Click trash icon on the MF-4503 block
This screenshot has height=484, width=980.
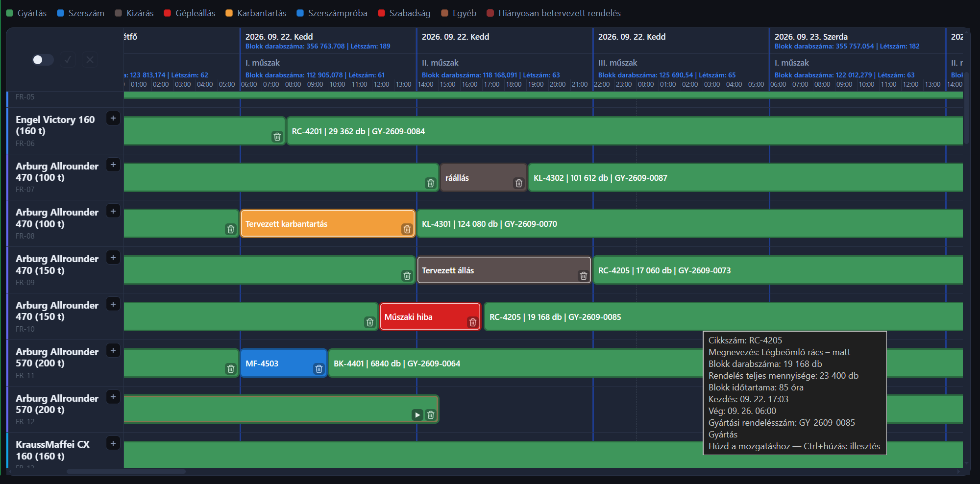(x=319, y=369)
